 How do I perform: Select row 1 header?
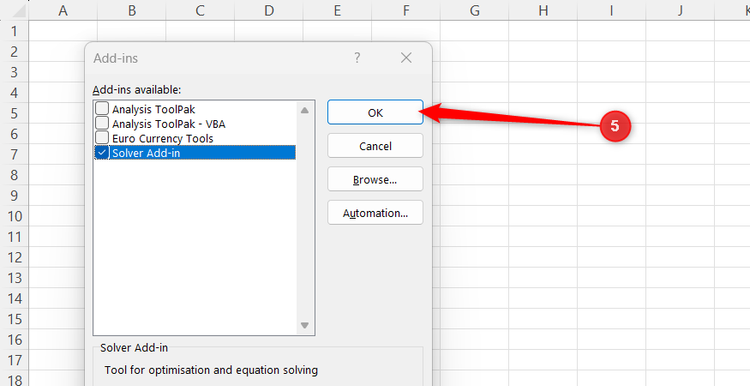coord(14,31)
